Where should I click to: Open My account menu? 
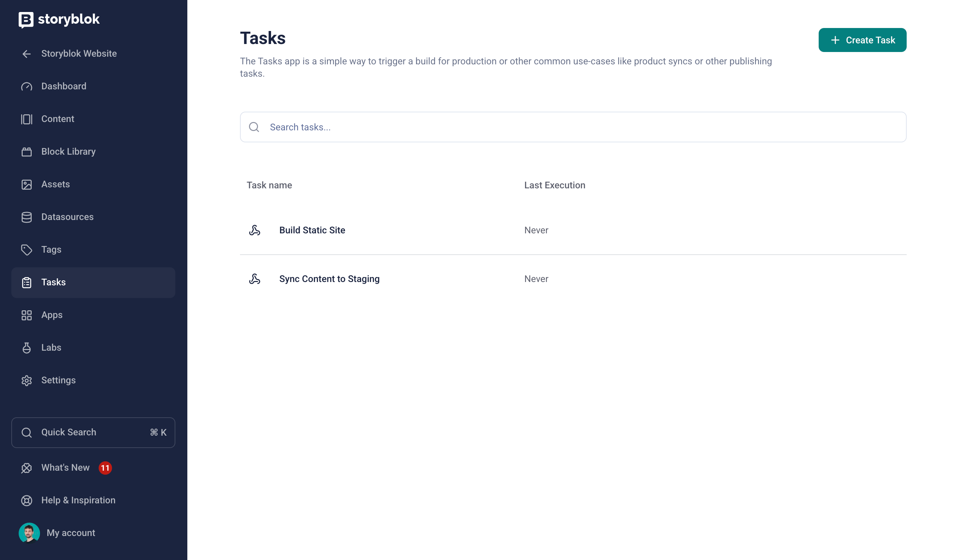click(x=93, y=533)
